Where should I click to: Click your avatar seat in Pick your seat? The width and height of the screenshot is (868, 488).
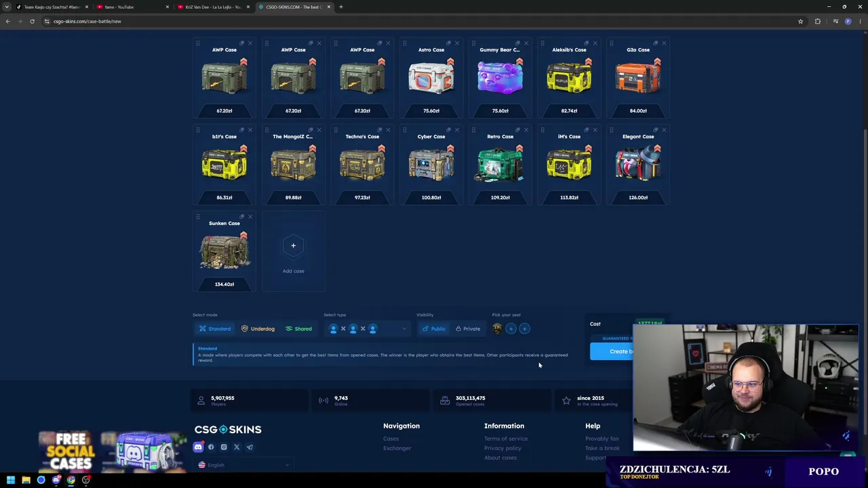pos(498,329)
